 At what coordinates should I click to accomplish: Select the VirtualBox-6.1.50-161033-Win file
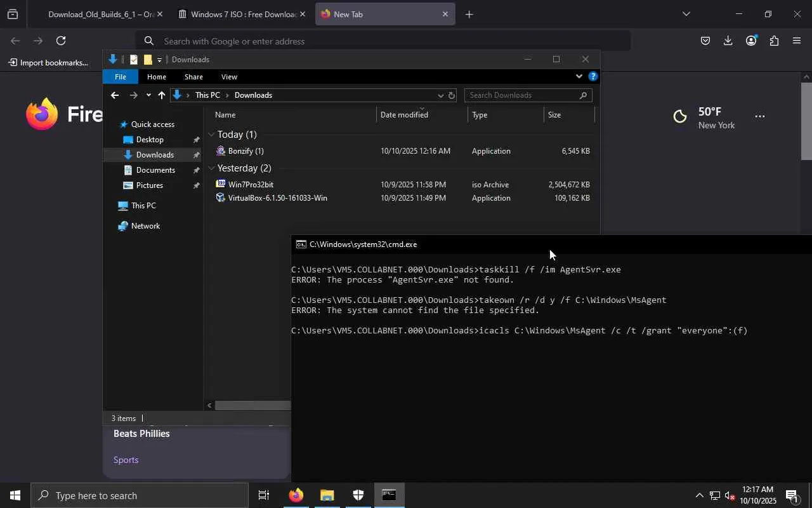(x=402, y=198)
